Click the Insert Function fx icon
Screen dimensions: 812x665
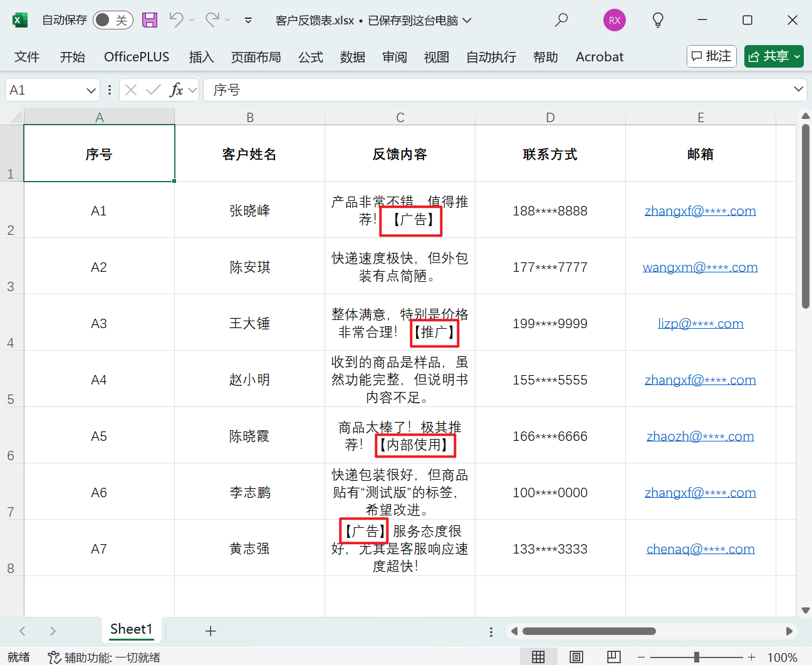178,90
